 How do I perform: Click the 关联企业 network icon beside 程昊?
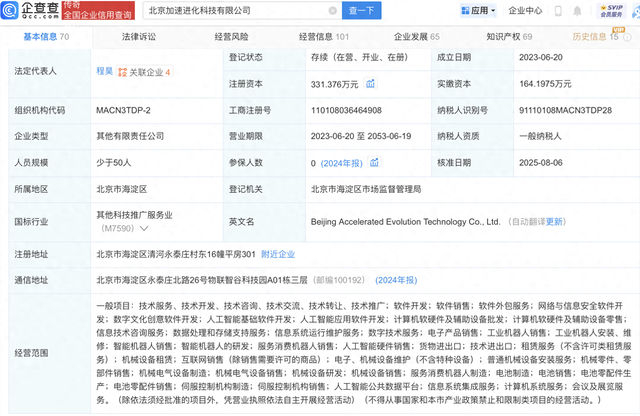coord(122,72)
